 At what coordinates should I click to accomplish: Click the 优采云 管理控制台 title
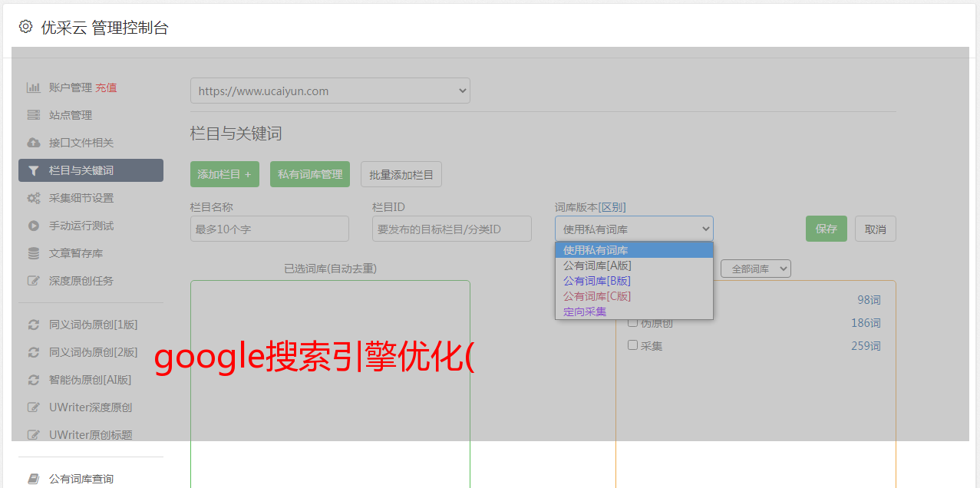(104, 28)
